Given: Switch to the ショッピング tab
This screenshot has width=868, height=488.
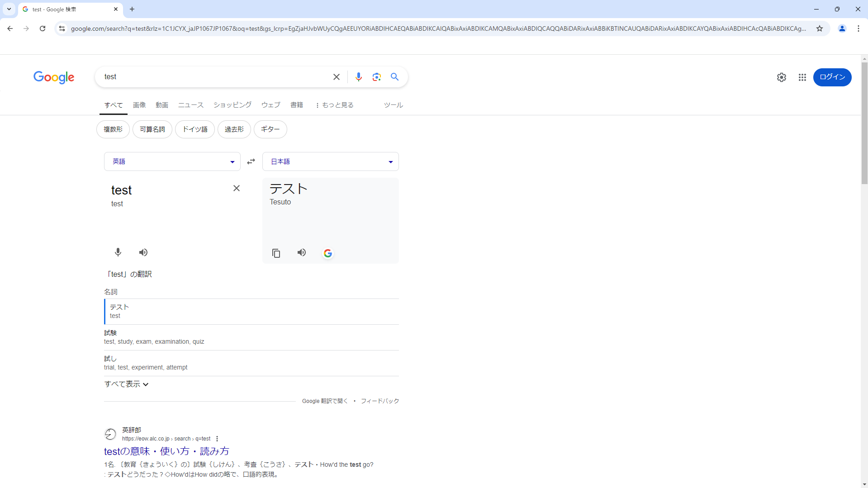Looking at the screenshot, I should tap(232, 105).
